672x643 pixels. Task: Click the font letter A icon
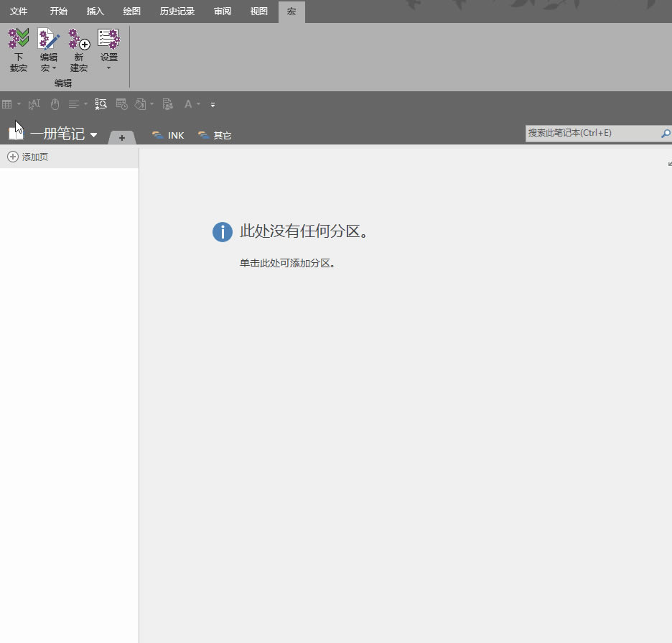click(x=187, y=104)
